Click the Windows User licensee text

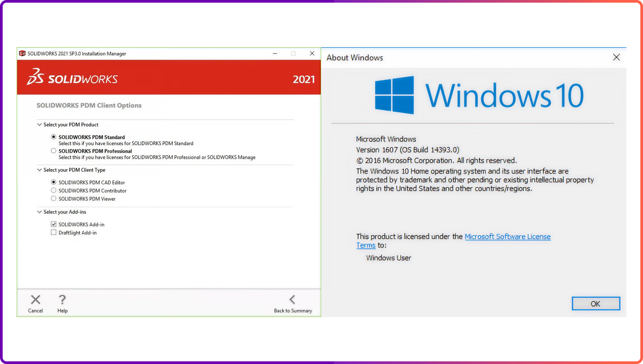click(389, 258)
